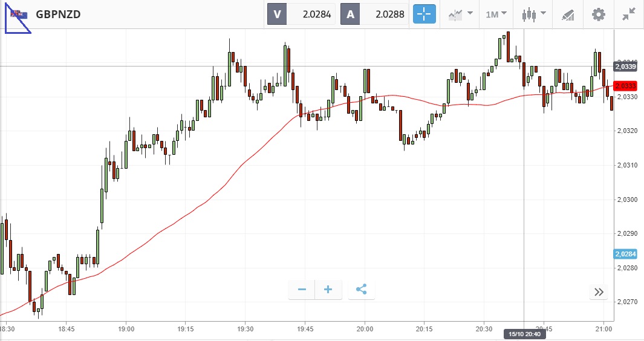Click the red 2.0333 moving average label

625,86
